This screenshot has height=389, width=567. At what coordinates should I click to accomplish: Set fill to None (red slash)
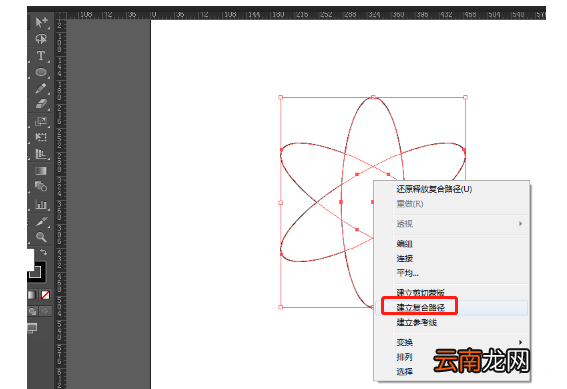(x=45, y=295)
